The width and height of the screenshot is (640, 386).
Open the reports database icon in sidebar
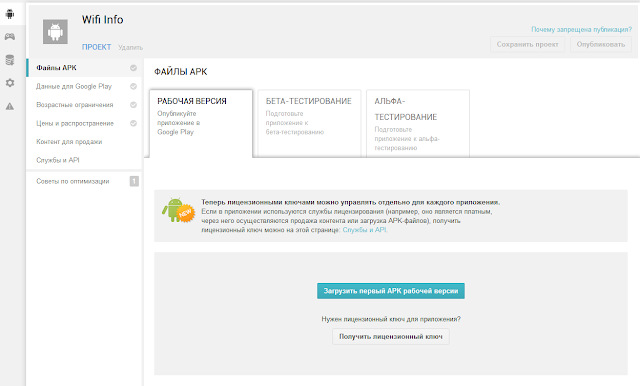pyautogui.click(x=10, y=60)
